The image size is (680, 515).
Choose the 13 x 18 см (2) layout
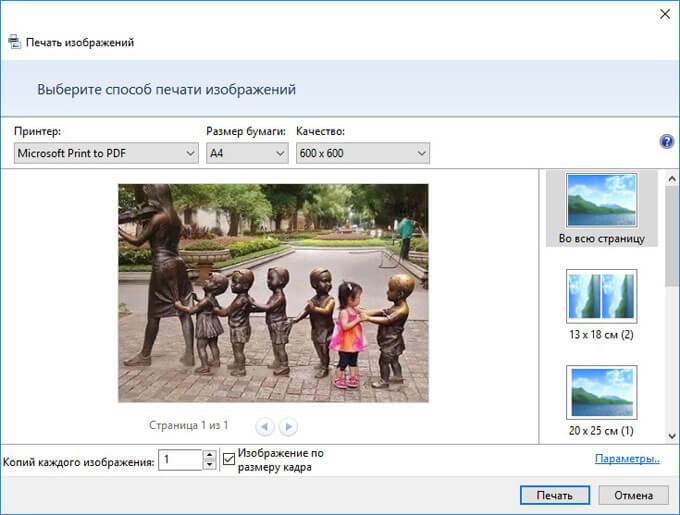[600, 303]
